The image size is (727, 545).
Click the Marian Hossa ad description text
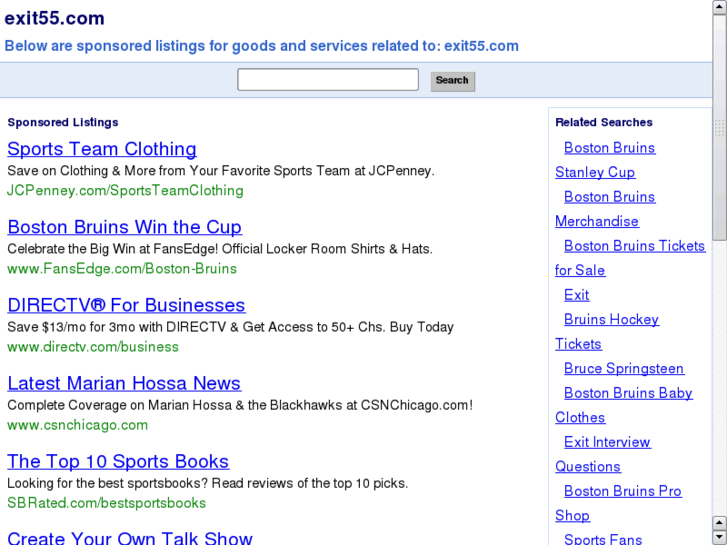point(240,405)
